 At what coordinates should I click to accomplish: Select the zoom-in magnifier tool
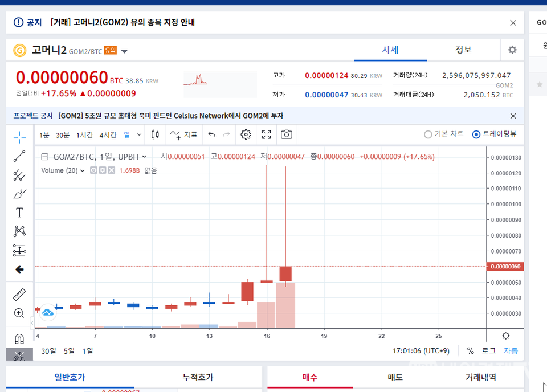click(19, 313)
